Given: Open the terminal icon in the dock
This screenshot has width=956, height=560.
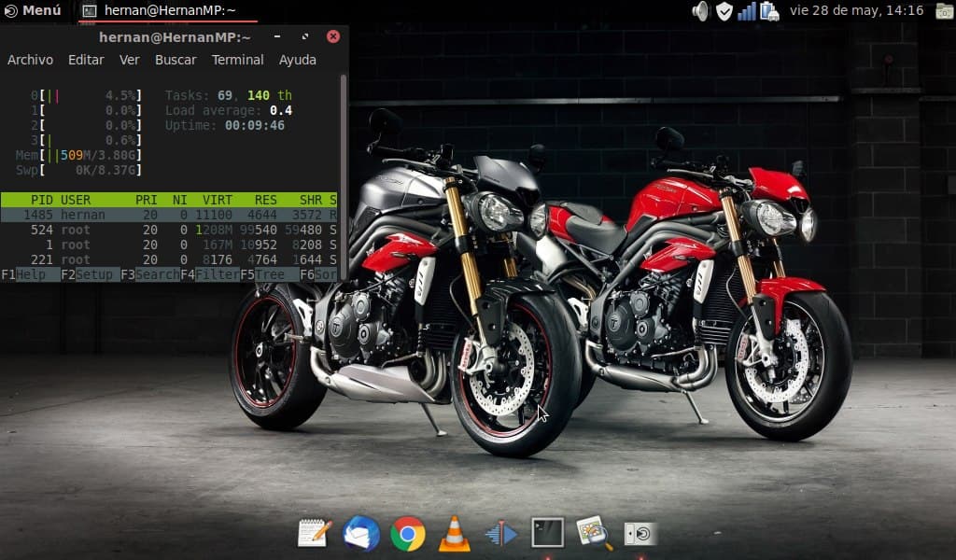Looking at the screenshot, I should (548, 533).
